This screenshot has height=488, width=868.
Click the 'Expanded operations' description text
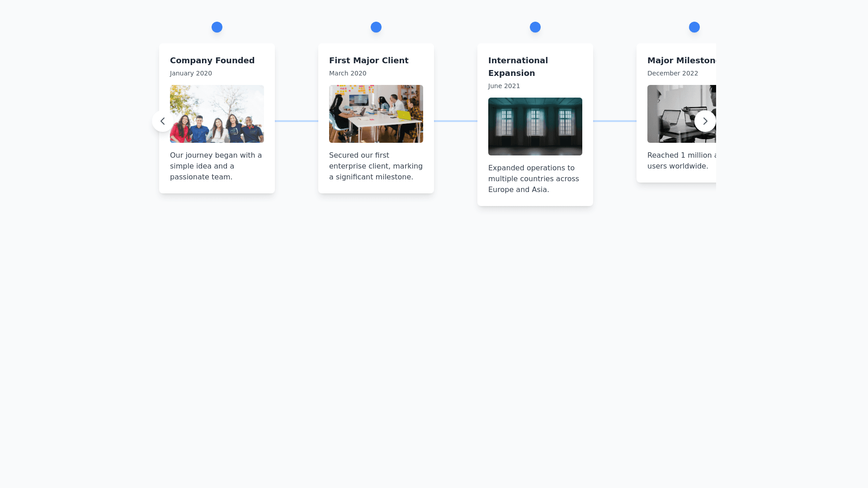(x=533, y=179)
